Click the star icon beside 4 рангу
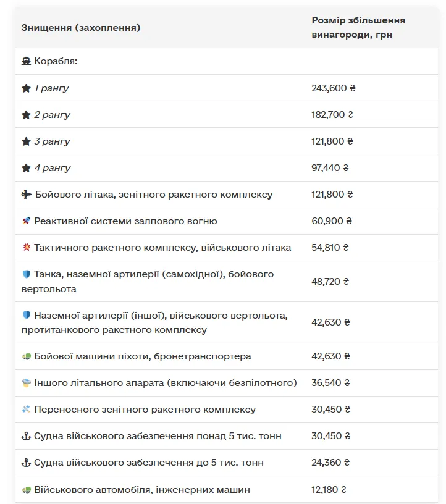The width and height of the screenshot is (446, 504). click(26, 168)
